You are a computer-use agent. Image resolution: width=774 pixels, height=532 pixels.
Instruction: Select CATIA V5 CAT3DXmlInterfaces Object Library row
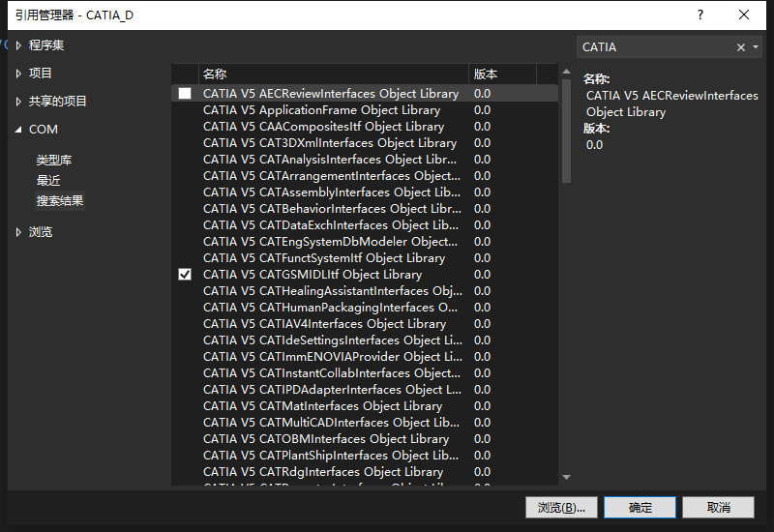(x=365, y=143)
